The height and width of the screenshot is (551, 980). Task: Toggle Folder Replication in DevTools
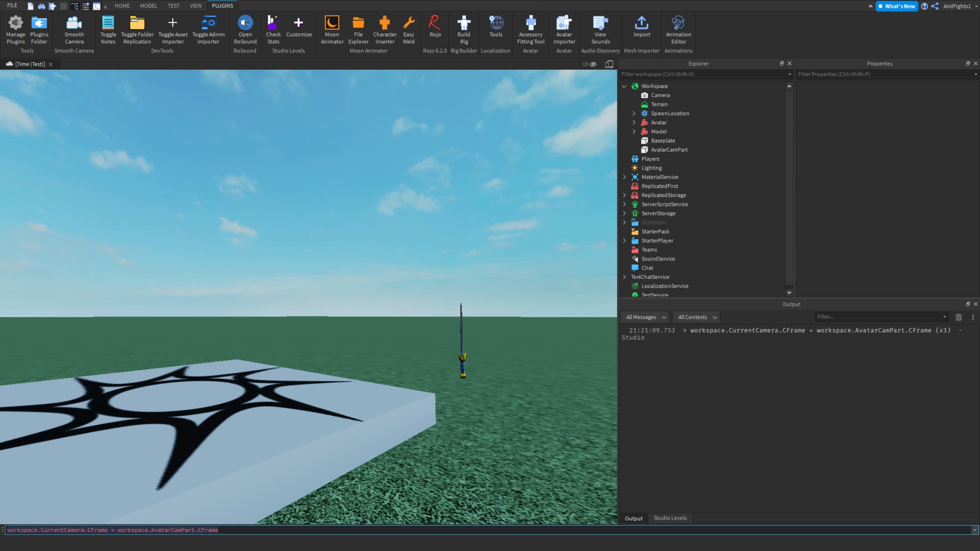pos(137,29)
